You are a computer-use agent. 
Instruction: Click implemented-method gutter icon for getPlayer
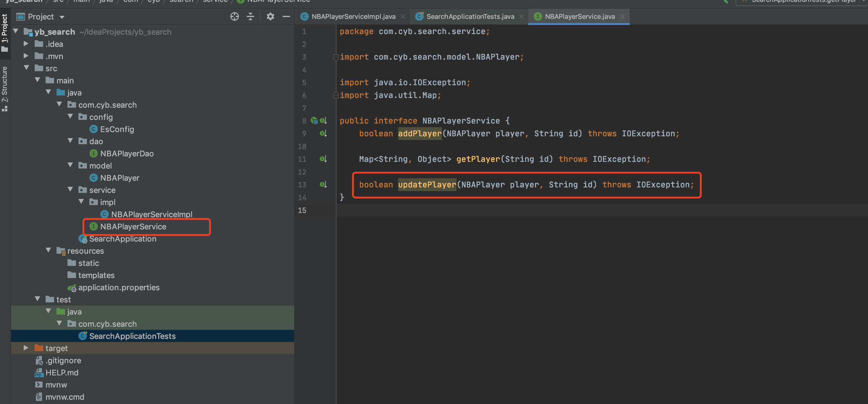[323, 159]
